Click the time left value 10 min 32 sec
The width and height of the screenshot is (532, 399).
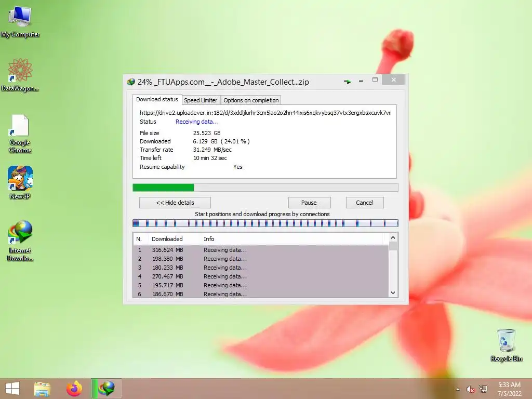coord(210,158)
